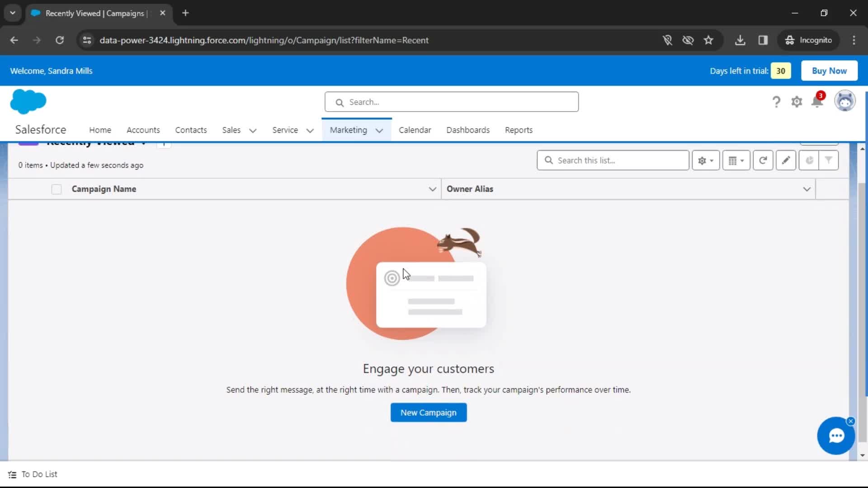Dismiss the chat widget close icon
868x488 pixels.
[x=851, y=421]
